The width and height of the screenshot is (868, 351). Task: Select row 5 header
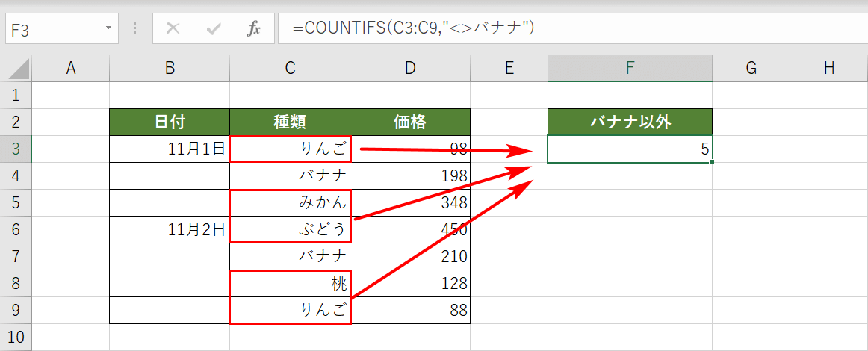16,202
